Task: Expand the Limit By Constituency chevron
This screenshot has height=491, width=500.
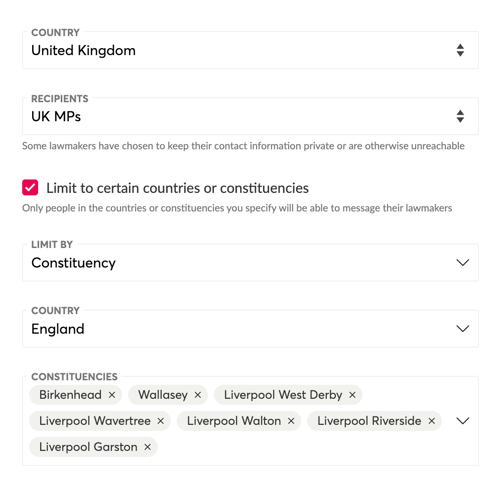Action: click(x=463, y=263)
